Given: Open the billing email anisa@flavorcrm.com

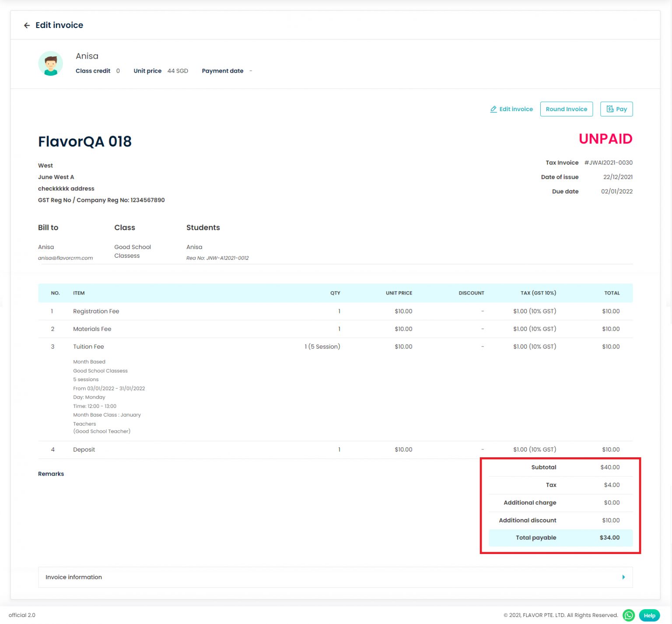Looking at the screenshot, I should coord(65,258).
